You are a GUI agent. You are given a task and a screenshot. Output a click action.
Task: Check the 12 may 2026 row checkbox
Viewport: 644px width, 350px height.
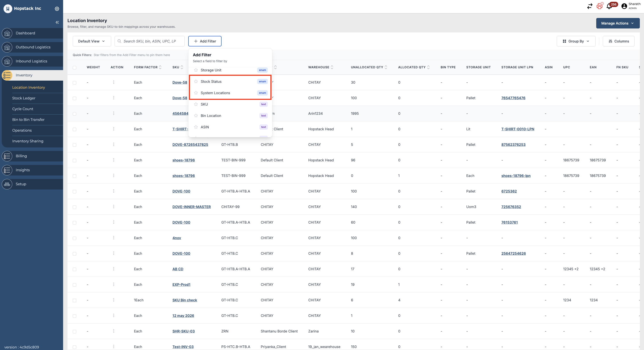(x=75, y=316)
